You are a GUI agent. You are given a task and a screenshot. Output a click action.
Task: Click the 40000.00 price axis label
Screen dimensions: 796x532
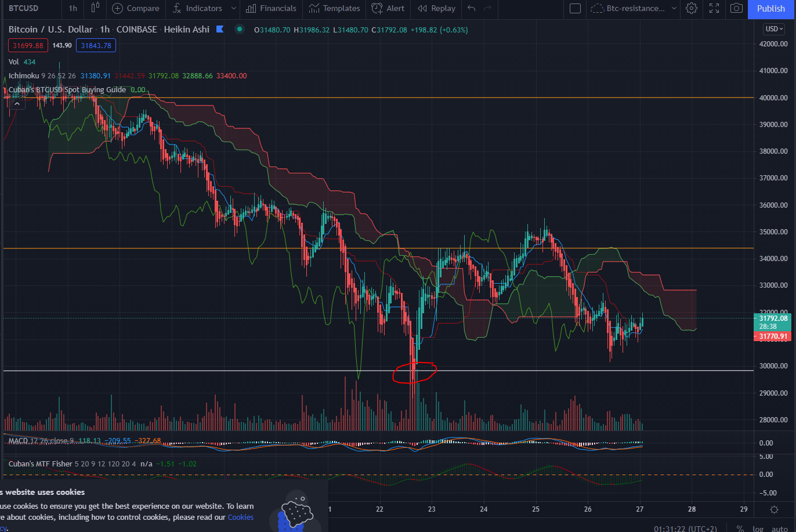773,97
